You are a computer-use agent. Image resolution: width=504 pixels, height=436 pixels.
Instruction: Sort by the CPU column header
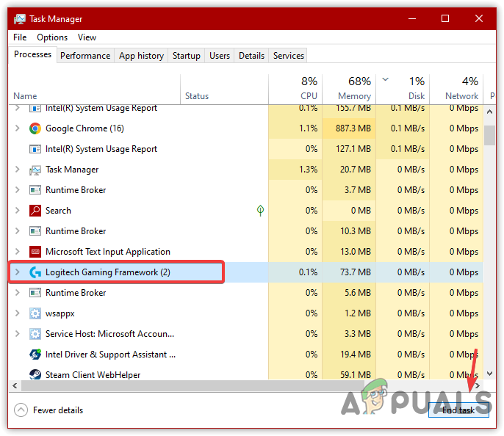click(x=295, y=90)
